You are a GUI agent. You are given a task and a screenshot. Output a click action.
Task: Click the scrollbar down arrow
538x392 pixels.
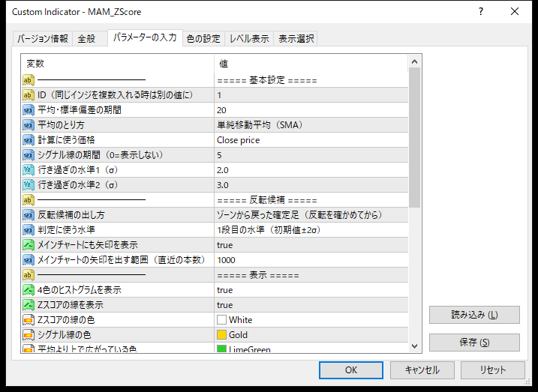point(414,346)
